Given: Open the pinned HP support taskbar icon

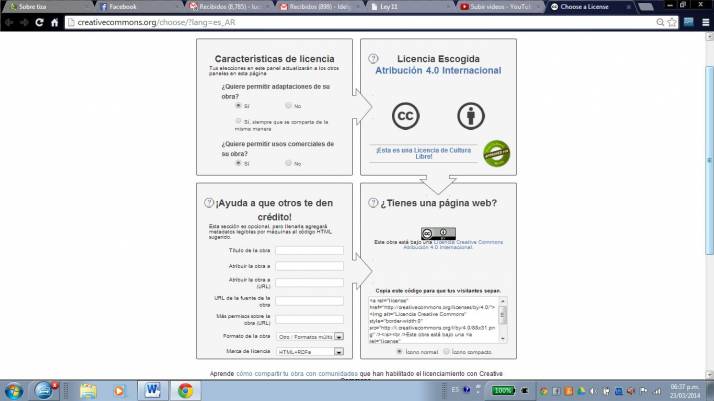Looking at the screenshot, I should tap(44, 391).
